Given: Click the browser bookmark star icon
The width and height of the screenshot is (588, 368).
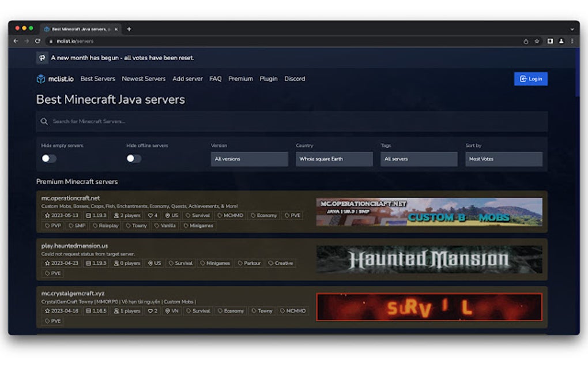Looking at the screenshot, I should [536, 41].
